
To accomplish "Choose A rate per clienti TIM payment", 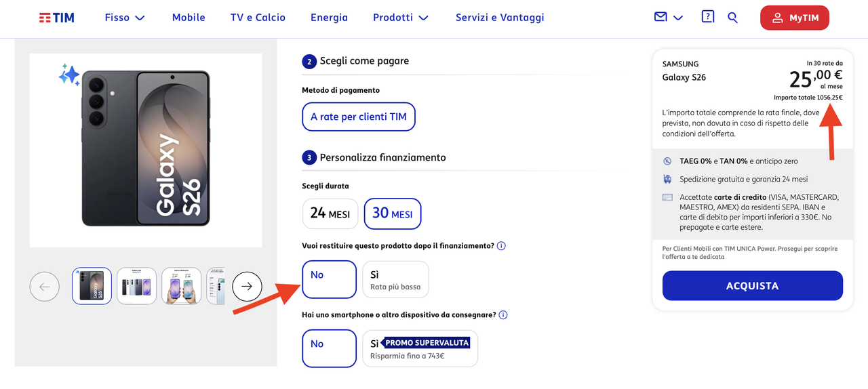I will click(x=359, y=117).
